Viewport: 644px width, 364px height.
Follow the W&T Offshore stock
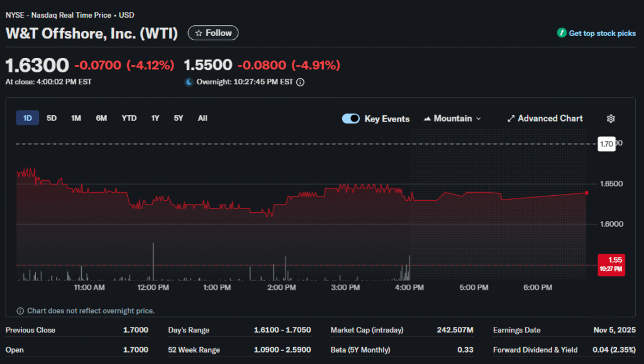[x=213, y=33]
